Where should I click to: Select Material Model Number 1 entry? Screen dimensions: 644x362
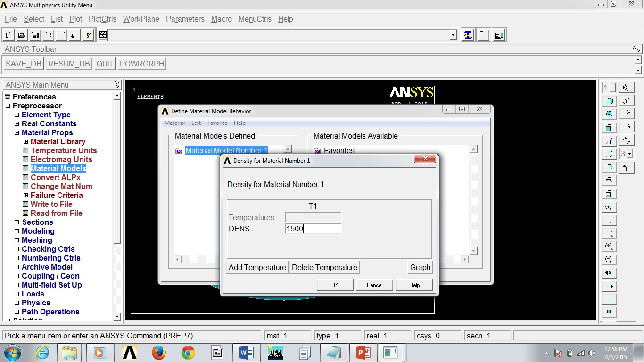pyautogui.click(x=226, y=150)
